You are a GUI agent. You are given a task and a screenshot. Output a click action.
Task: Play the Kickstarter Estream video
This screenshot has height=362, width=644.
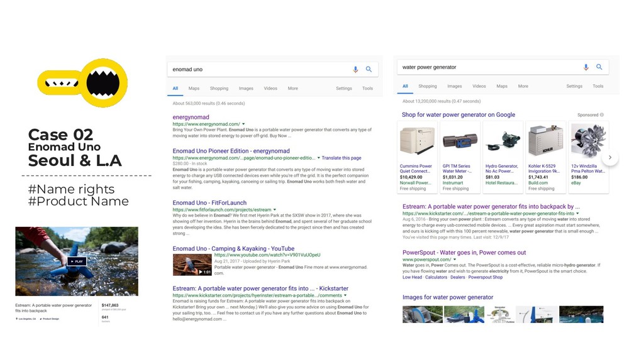click(77, 261)
